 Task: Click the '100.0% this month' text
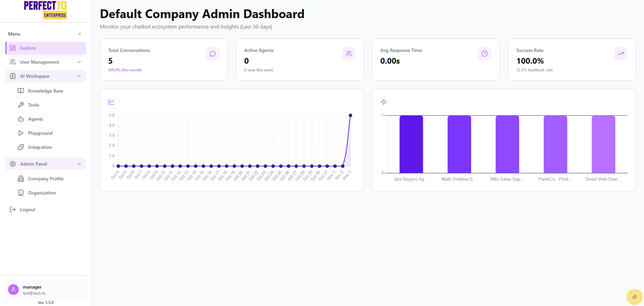[125, 70]
